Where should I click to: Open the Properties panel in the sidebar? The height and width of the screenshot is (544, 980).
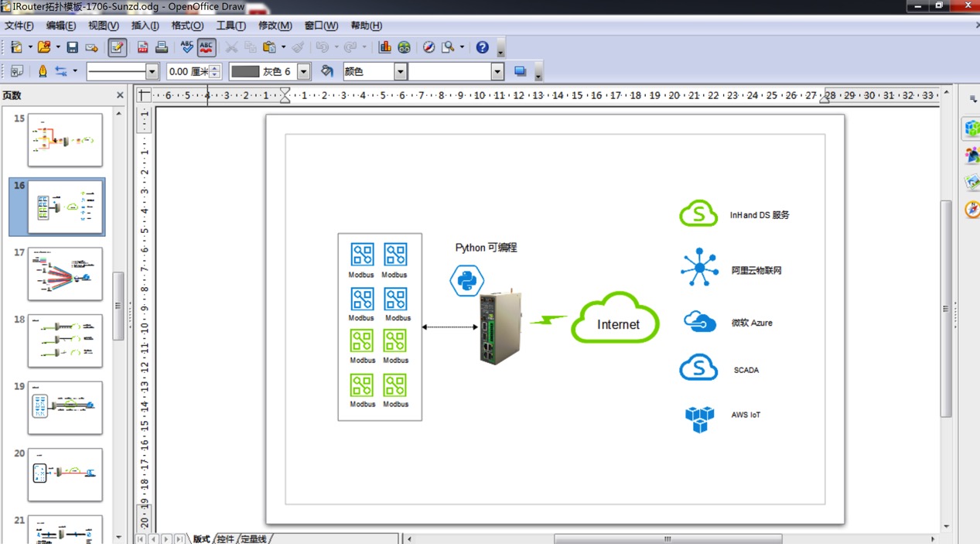[x=971, y=128]
